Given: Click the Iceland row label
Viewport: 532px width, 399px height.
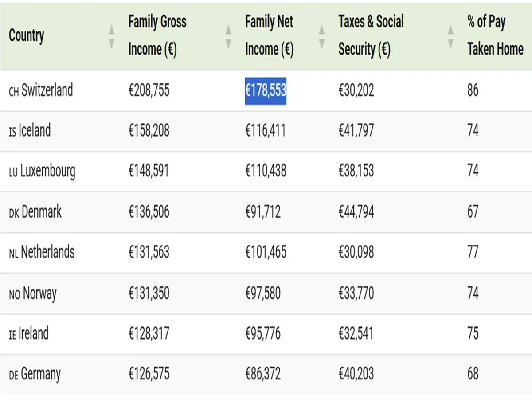Looking at the screenshot, I should [x=35, y=131].
